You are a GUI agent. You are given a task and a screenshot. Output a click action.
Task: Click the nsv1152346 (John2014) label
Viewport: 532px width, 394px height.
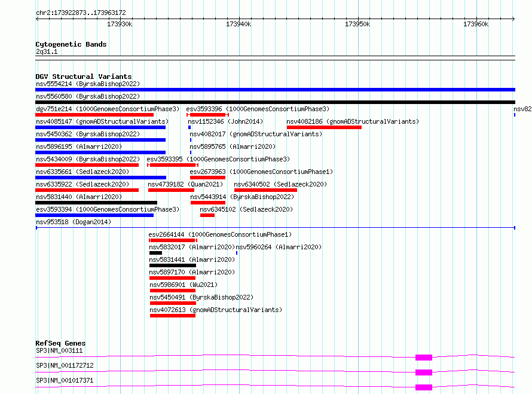[225, 121]
